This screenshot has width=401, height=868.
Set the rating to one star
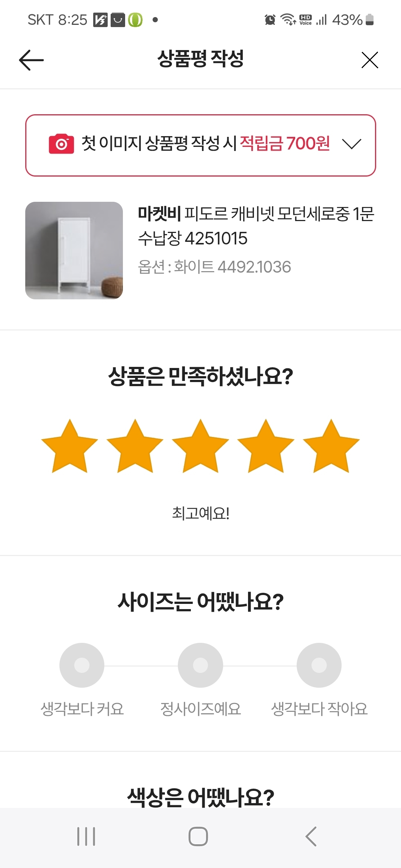69,446
